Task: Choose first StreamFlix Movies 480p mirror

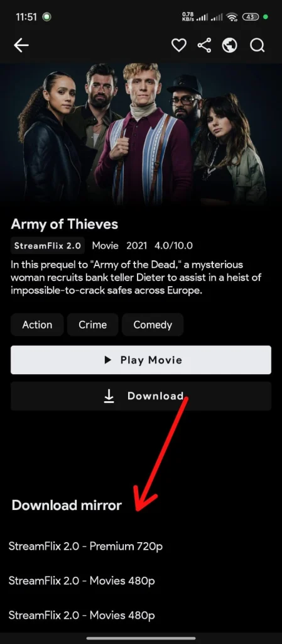Action: [x=82, y=580]
